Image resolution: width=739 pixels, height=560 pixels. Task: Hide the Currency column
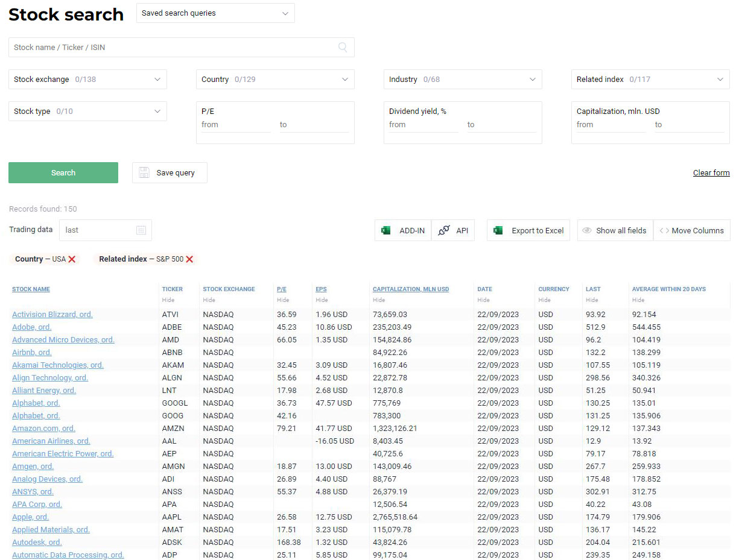click(x=543, y=300)
